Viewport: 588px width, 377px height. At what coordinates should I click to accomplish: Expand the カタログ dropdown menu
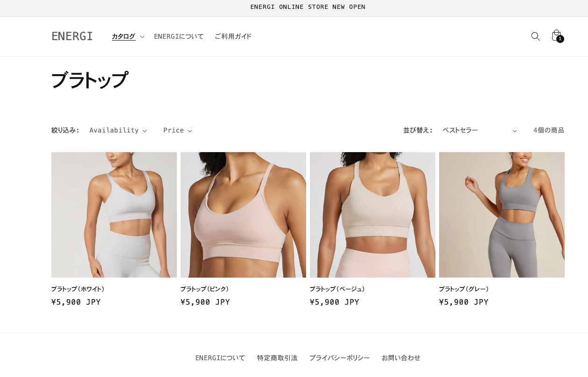coord(128,36)
